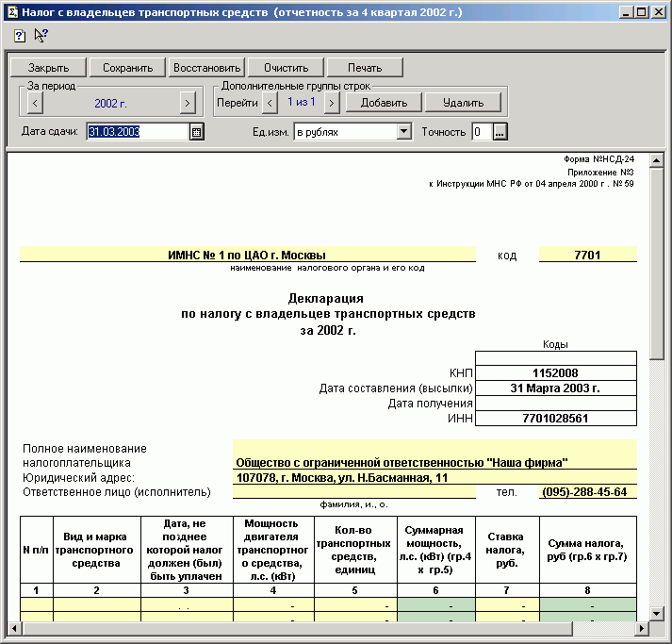Click the Сохранить button
The width and height of the screenshot is (672, 644).
[x=127, y=68]
